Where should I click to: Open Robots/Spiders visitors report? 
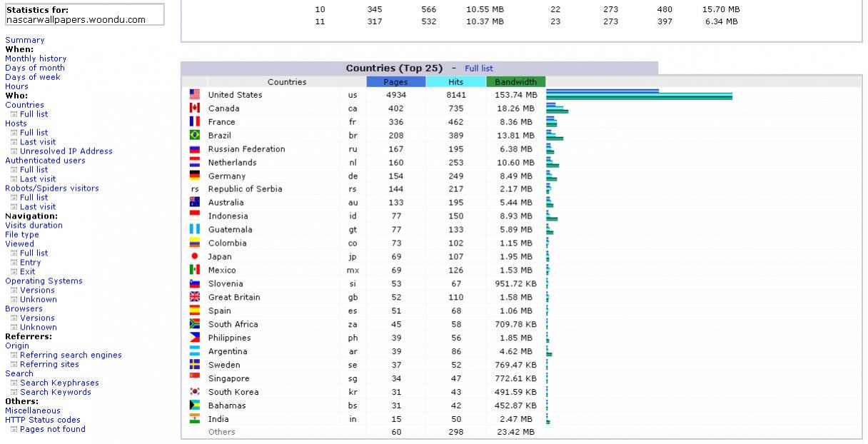point(52,188)
